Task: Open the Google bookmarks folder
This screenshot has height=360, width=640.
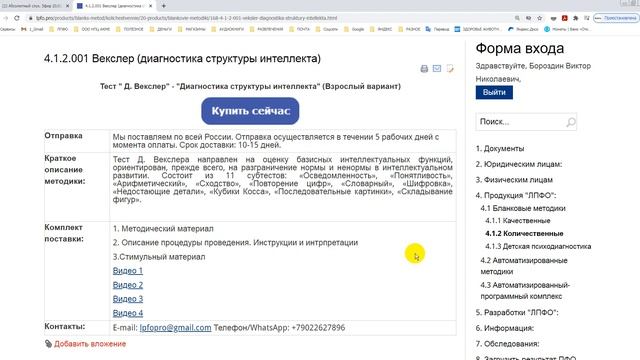Action: pos(354,29)
